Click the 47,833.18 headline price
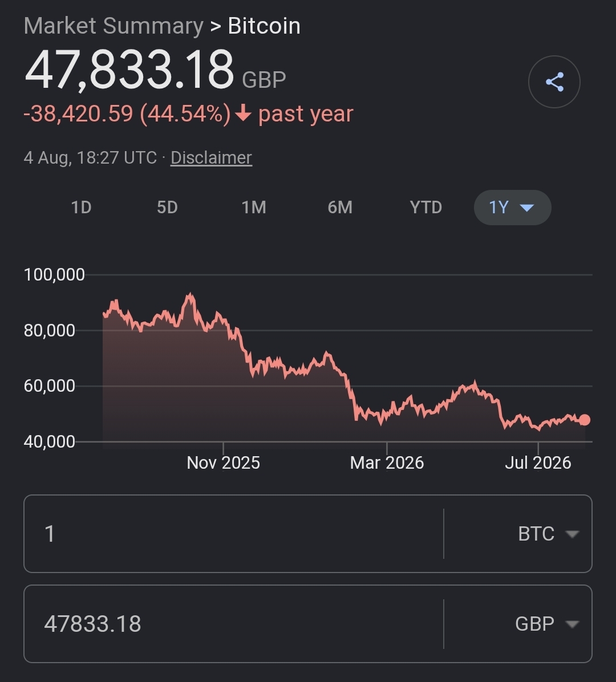The image size is (616, 682). pos(129,70)
